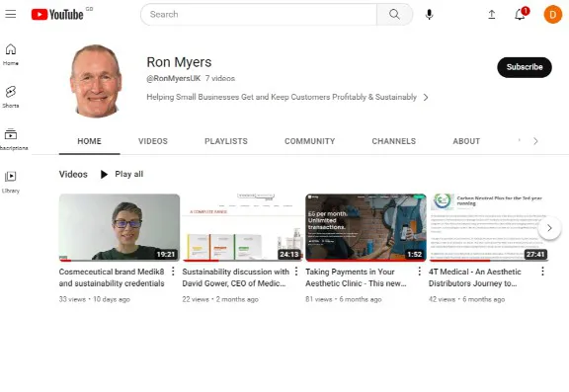This screenshot has width=569, height=392.
Task: Open options menu for 4T Medical video
Action: pyautogui.click(x=542, y=272)
